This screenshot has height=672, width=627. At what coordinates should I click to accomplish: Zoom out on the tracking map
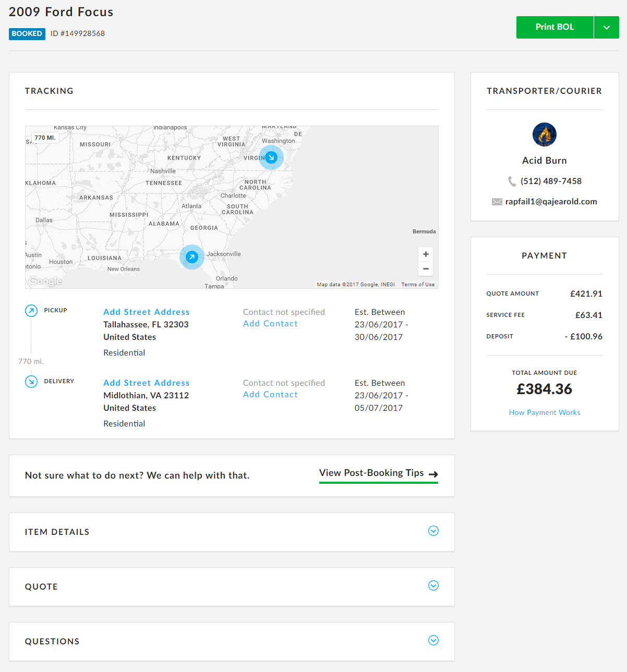(426, 269)
